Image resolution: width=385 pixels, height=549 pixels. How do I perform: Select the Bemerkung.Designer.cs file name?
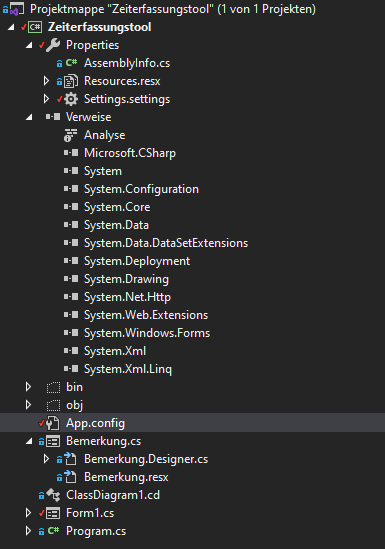146,459
